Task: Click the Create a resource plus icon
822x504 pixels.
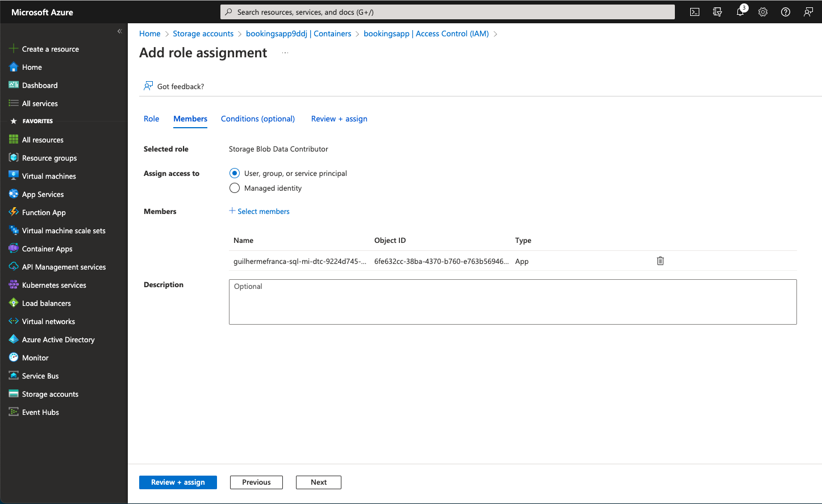Action: pos(14,49)
